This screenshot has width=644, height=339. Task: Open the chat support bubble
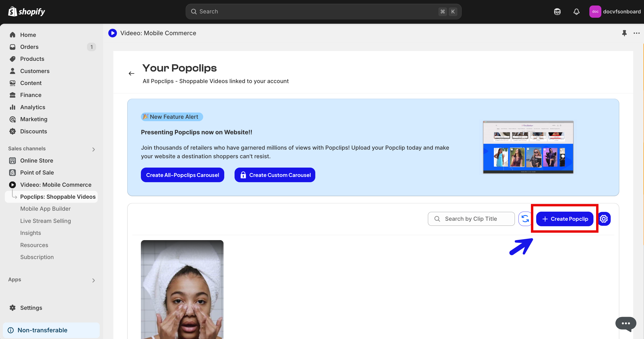626,323
